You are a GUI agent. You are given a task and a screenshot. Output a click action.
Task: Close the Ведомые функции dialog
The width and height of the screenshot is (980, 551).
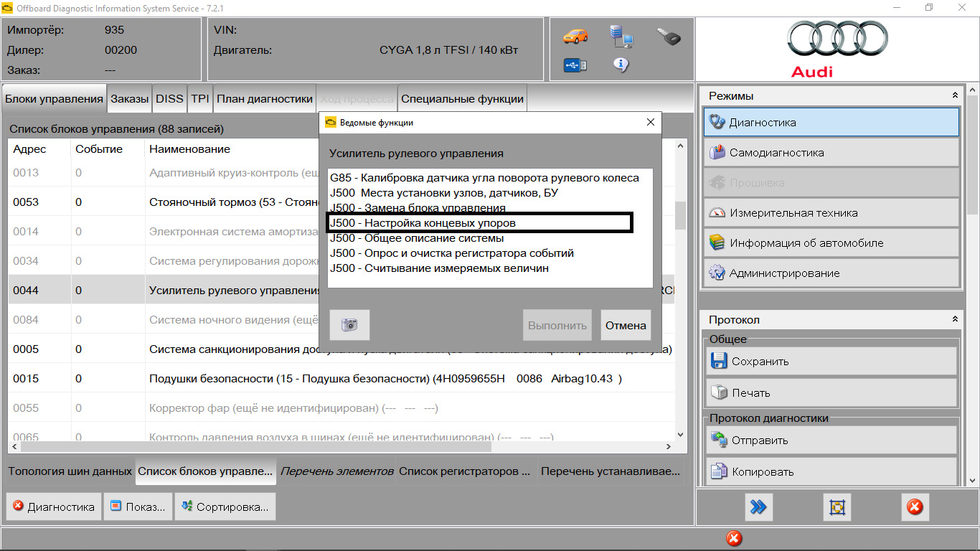(x=651, y=123)
